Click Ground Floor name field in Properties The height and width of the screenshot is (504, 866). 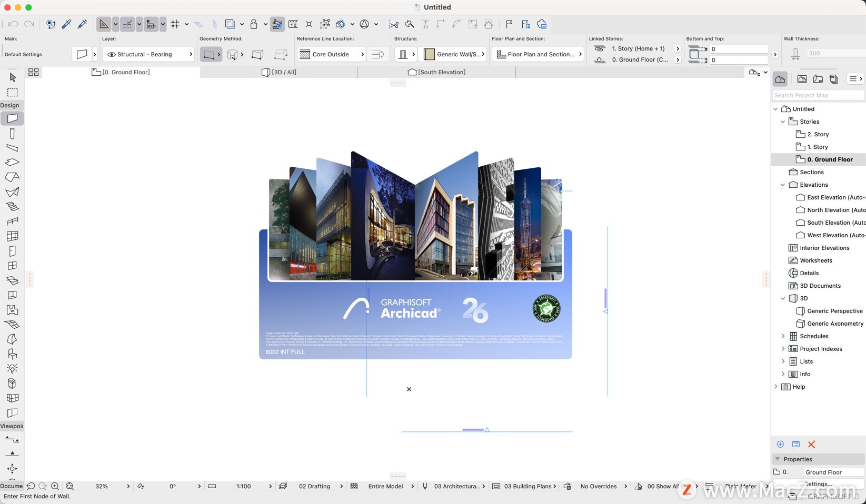tap(834, 472)
